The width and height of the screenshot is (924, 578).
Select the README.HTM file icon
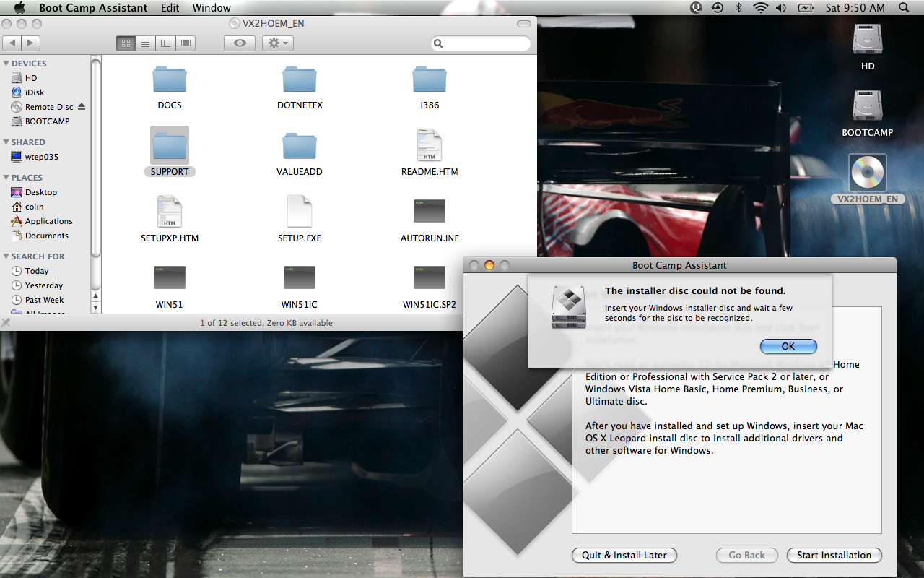click(x=430, y=145)
